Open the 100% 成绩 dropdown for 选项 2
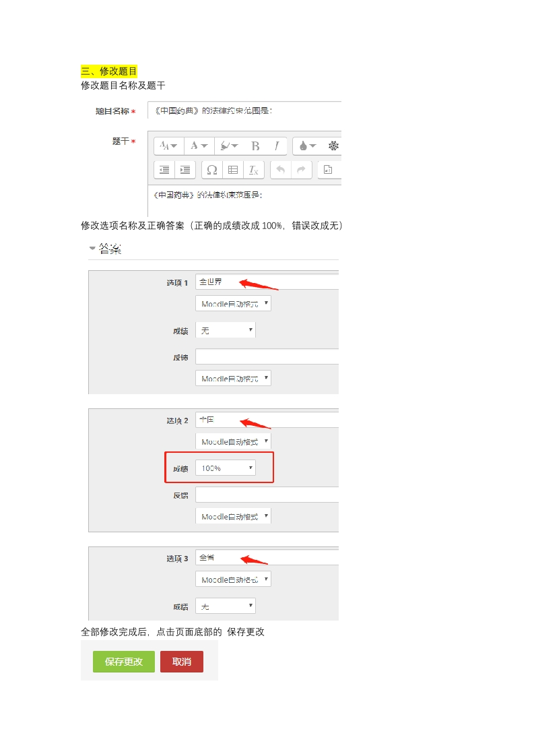The height and width of the screenshot is (756, 534). click(x=226, y=468)
